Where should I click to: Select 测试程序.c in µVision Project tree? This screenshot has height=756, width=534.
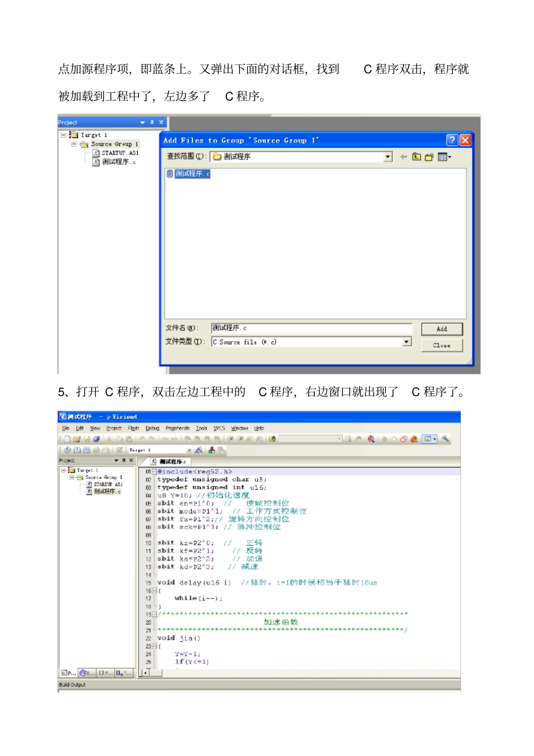(104, 491)
